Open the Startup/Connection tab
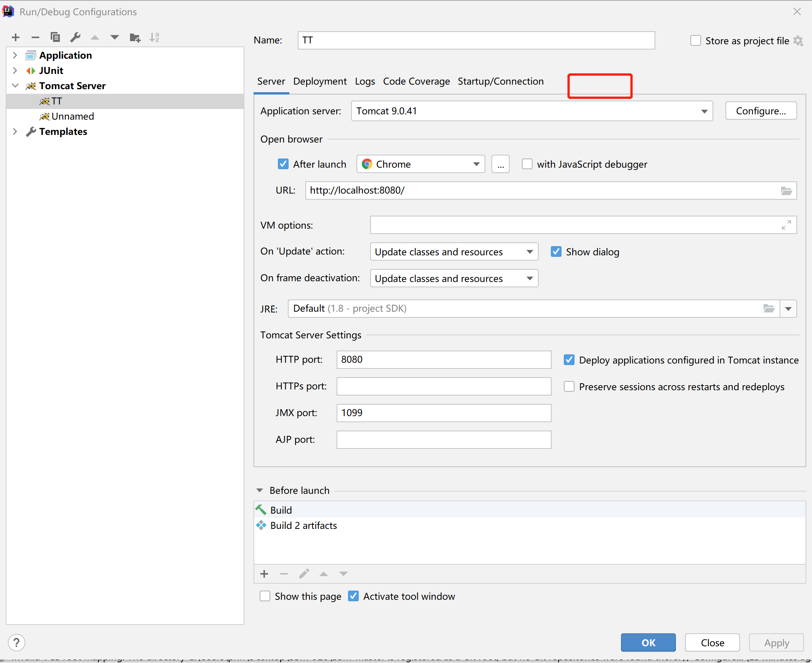The height and width of the screenshot is (663, 812). coord(501,81)
